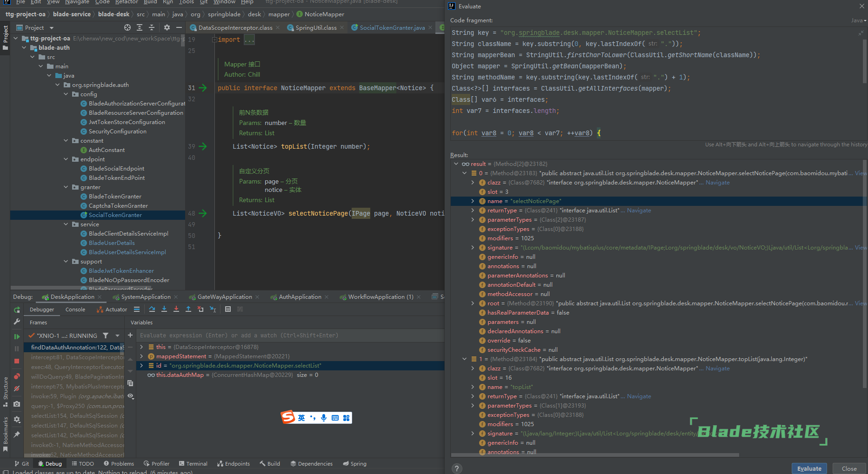Viewport: 868px width, 474px height.
Task: Open the Project view type dropdown
Action: [52, 28]
